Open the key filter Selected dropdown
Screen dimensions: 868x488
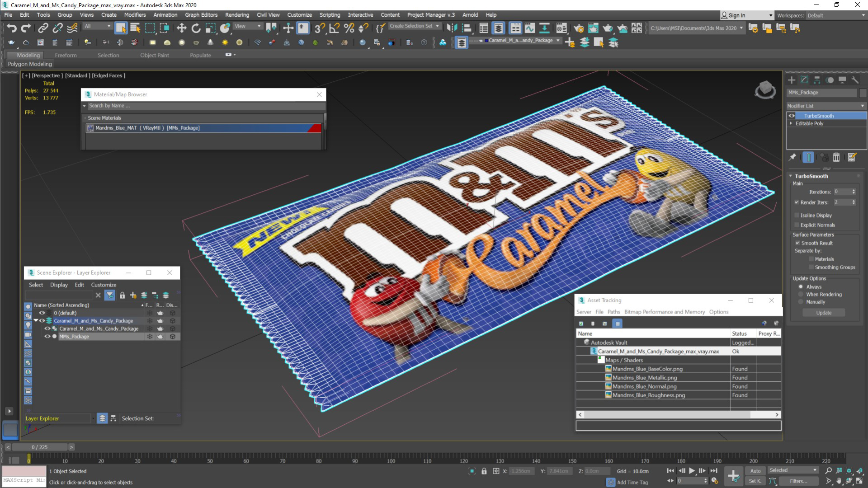tap(794, 470)
